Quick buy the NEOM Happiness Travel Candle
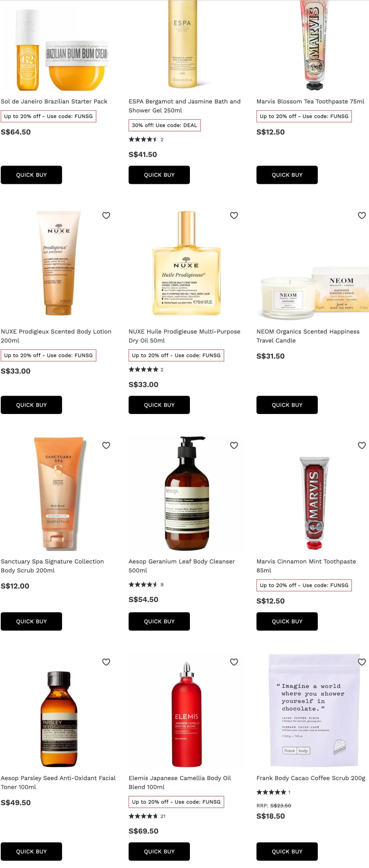Screen dimensions: 369x868 (287, 405)
